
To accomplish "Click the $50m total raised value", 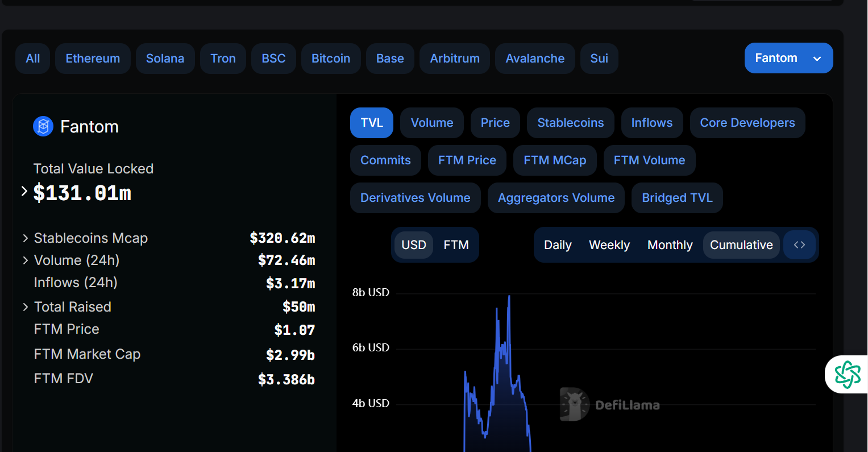I will [x=299, y=307].
